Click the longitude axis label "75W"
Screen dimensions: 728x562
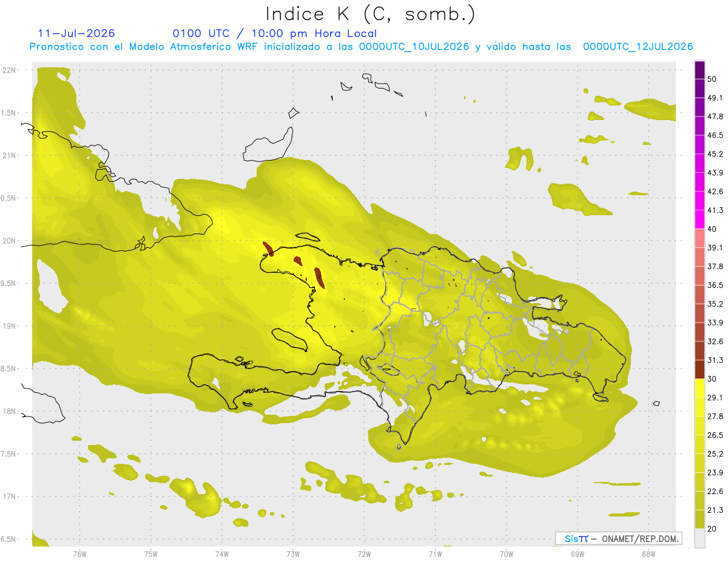coord(151,554)
